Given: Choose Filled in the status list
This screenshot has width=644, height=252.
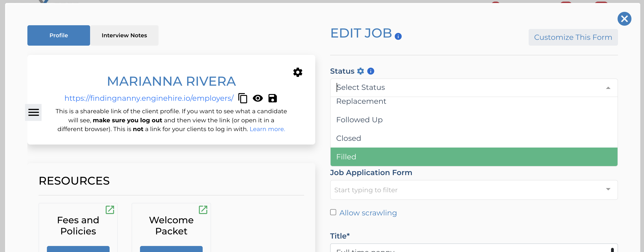Looking at the screenshot, I should [x=474, y=157].
